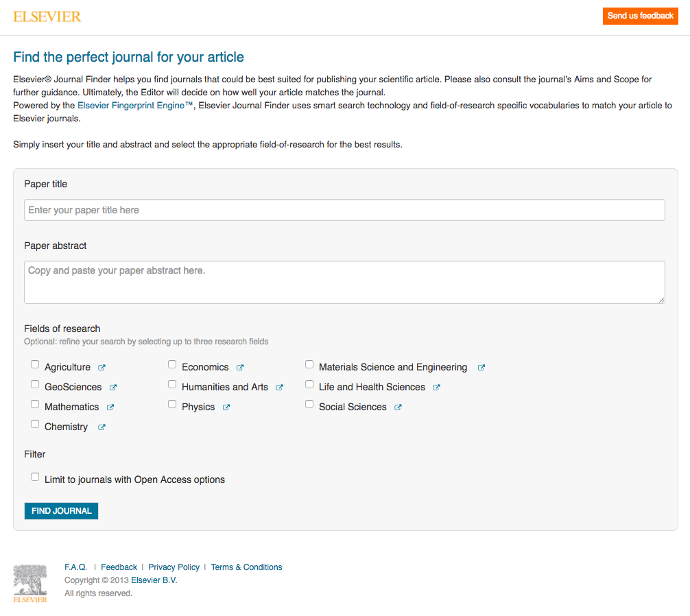Open the Economics external link icon
Image resolution: width=690 pixels, height=616 pixels.
click(x=240, y=368)
